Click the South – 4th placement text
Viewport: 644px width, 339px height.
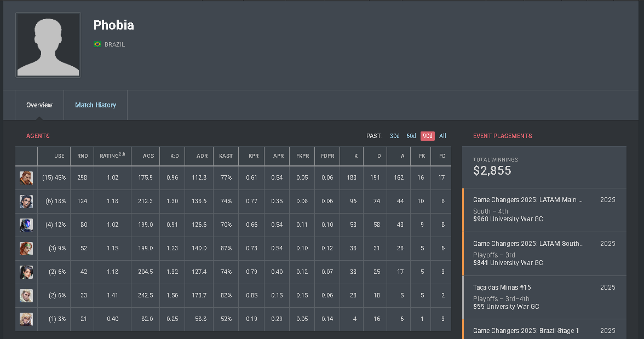click(x=491, y=211)
